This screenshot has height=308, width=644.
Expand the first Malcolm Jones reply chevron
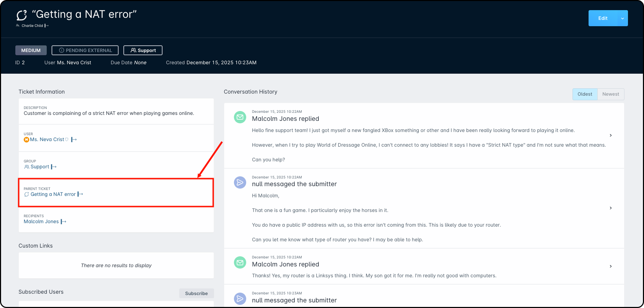pyautogui.click(x=611, y=135)
